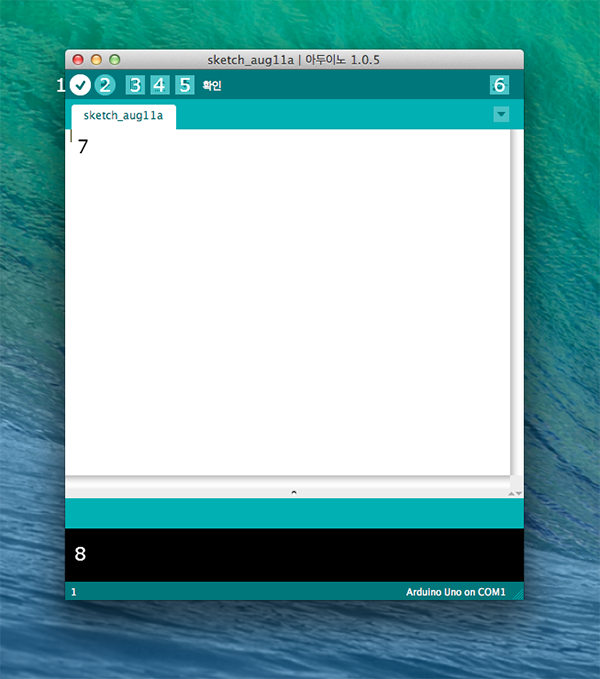Click the small up-down arrows on divider

tap(515, 494)
